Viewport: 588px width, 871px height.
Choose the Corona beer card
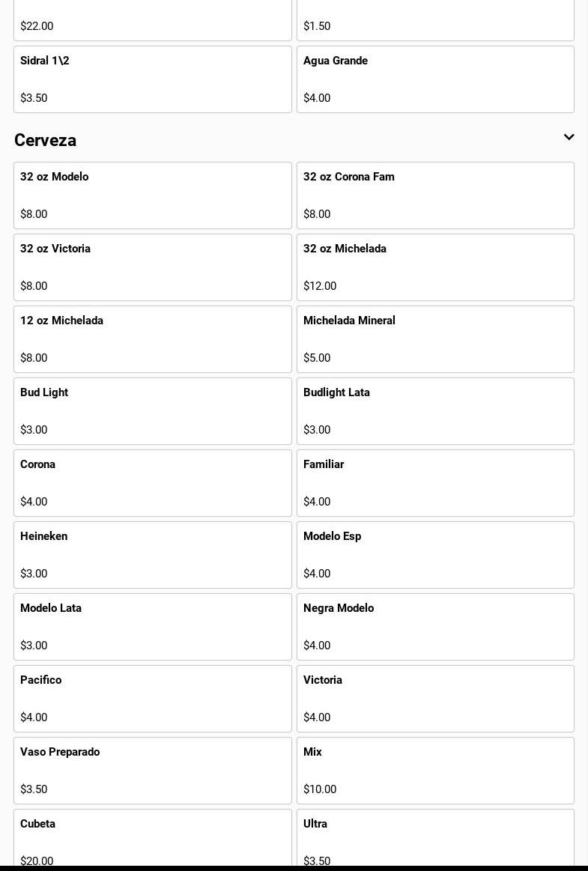click(153, 483)
